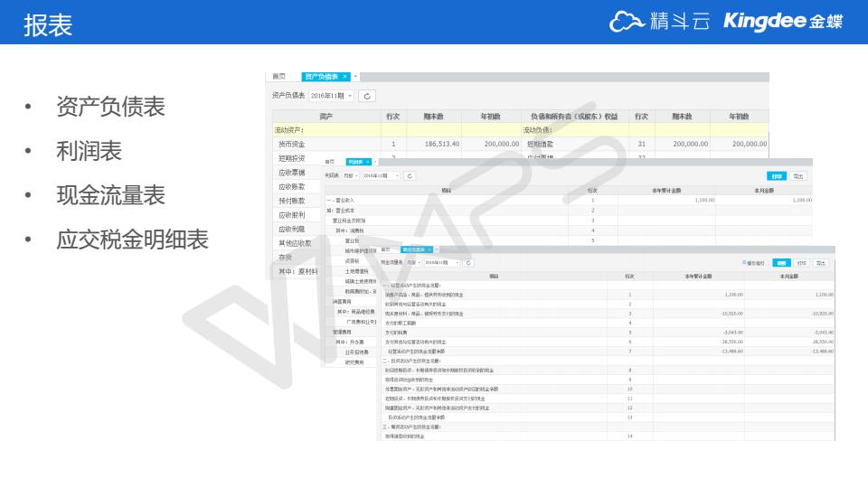Select the 货币资金 row in balance sheet
This screenshot has height=488, width=868.
tap(292, 144)
